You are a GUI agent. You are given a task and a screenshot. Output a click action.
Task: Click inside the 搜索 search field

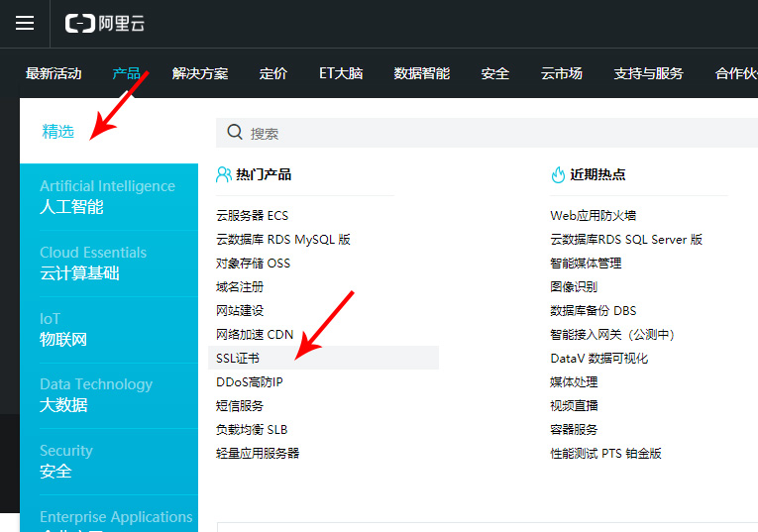tap(487, 133)
